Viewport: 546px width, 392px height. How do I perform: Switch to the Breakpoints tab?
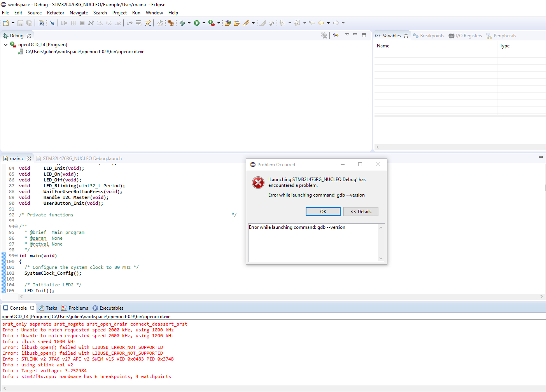429,36
